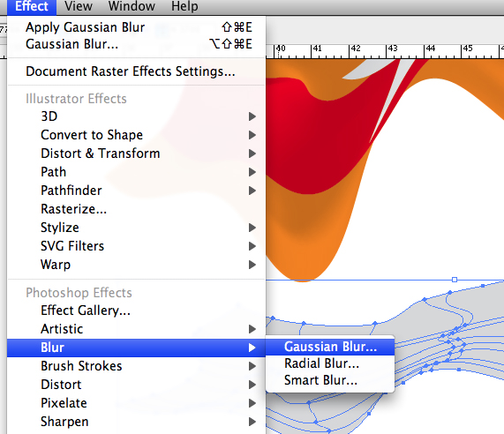Open the Effect menu
Viewport: 504px width, 434px height.
(x=32, y=6)
